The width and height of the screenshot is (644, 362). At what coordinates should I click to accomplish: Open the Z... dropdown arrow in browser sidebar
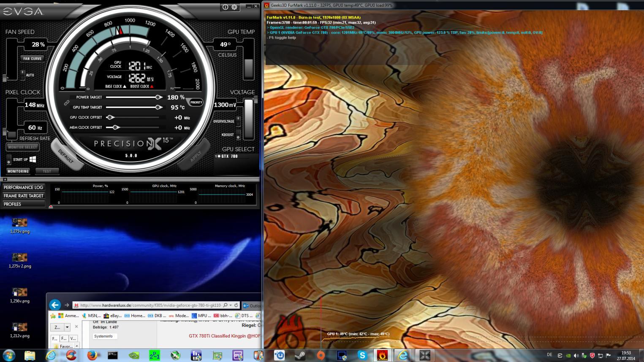point(67,327)
